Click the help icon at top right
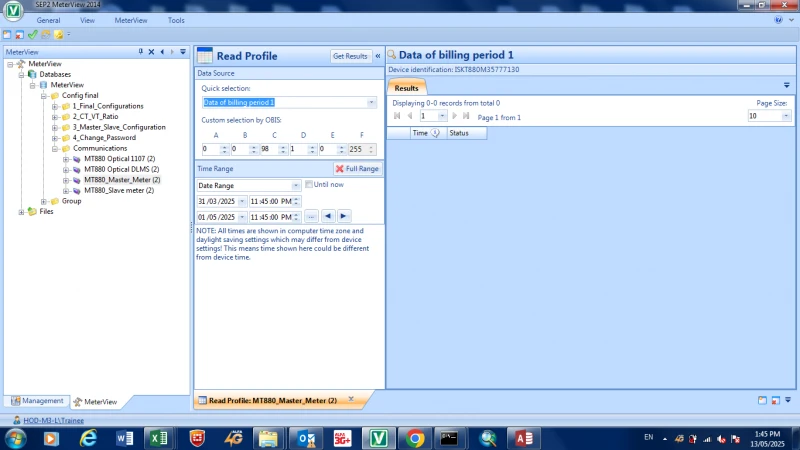Viewport: 800px width, 450px height. point(778,20)
